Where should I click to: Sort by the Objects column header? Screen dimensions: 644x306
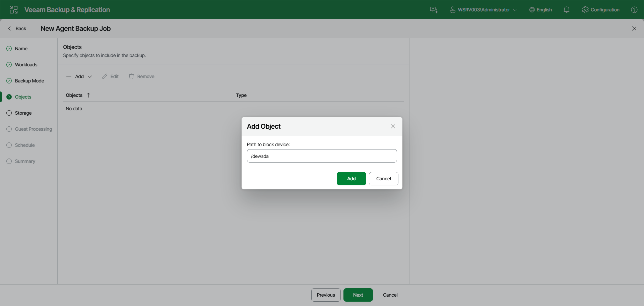[74, 95]
